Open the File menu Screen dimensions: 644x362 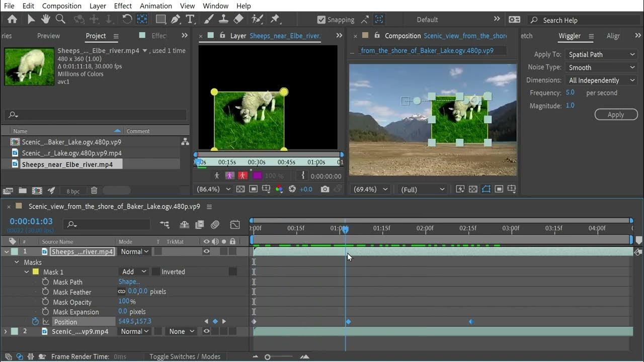[x=9, y=6]
